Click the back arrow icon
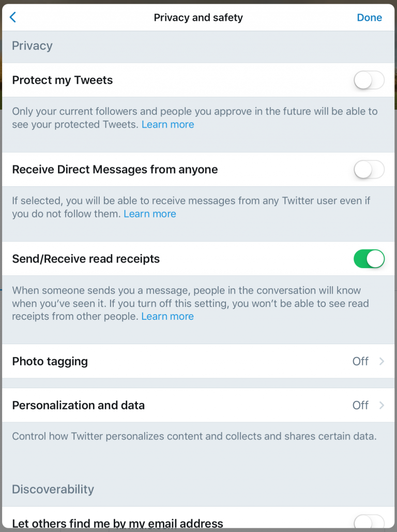This screenshot has width=397, height=532. click(x=12, y=17)
